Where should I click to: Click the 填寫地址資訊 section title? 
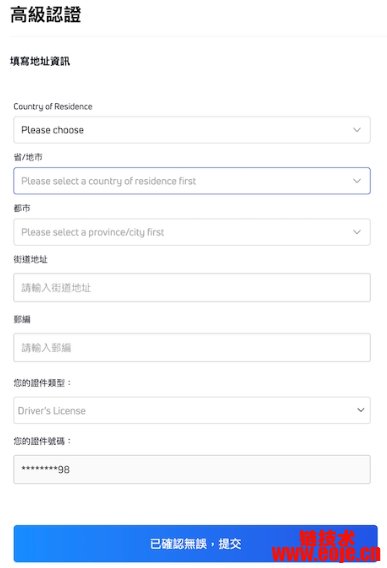[40, 61]
